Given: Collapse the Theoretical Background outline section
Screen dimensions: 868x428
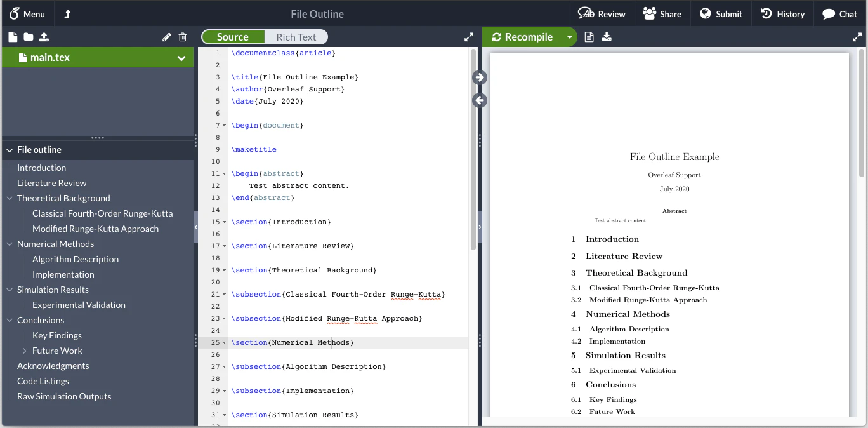Looking at the screenshot, I should pos(9,198).
